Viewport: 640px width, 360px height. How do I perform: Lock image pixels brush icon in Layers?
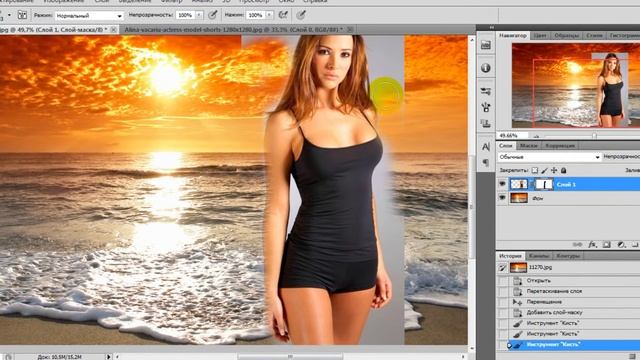click(544, 170)
